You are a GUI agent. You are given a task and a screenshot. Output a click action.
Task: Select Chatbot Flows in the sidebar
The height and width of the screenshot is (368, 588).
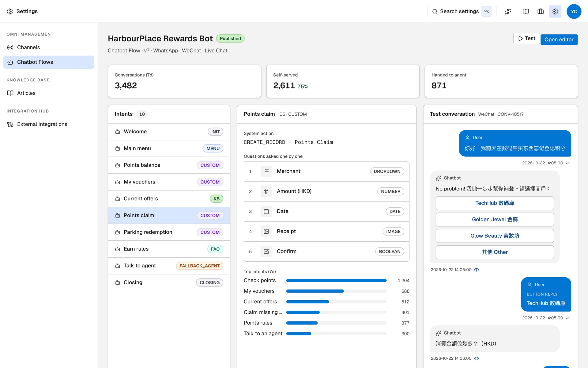[x=49, y=62]
